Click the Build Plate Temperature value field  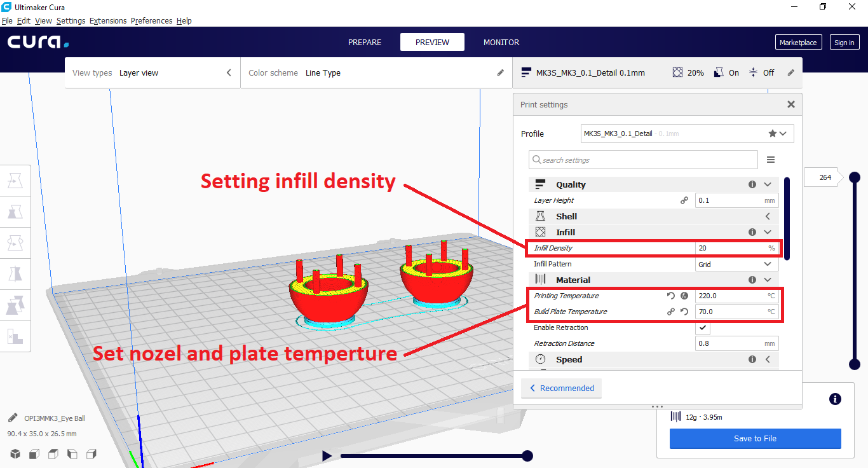736,312
